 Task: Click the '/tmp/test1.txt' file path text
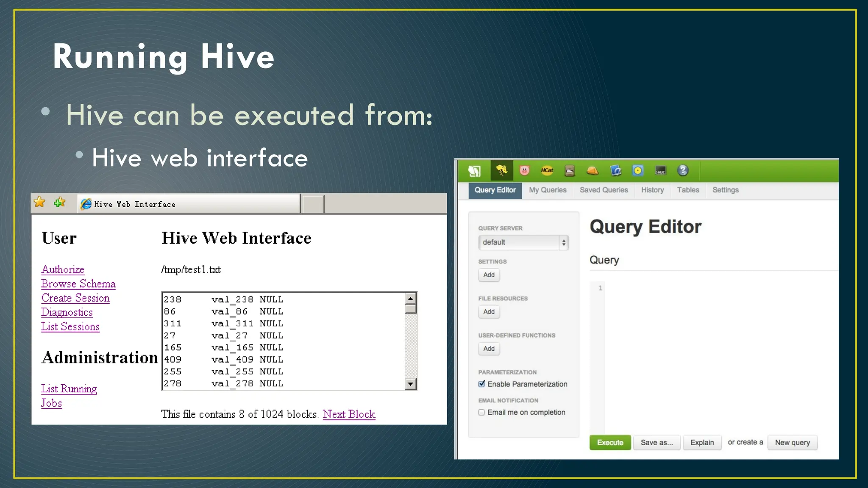191,270
